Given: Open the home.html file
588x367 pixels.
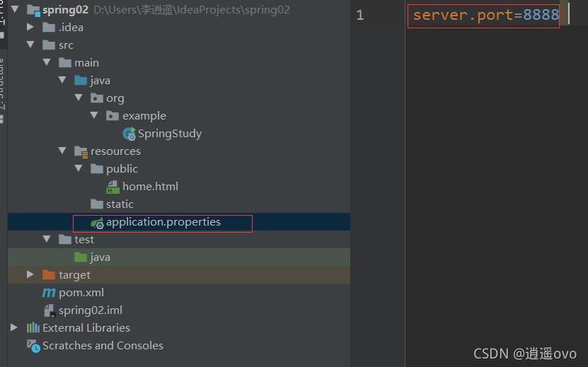Looking at the screenshot, I should (151, 186).
